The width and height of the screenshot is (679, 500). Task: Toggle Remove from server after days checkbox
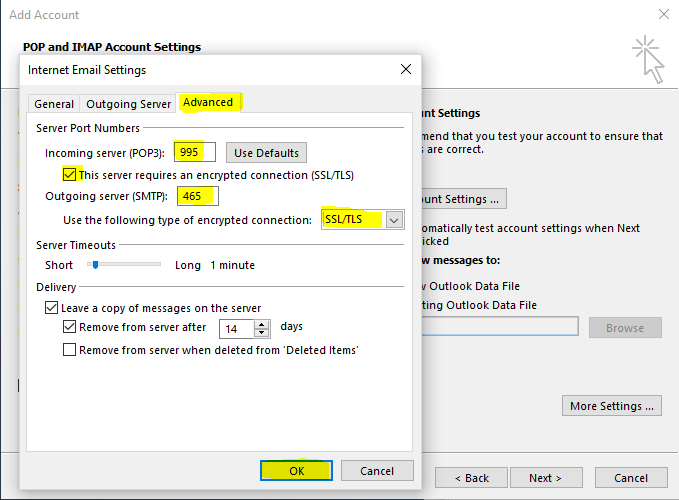coord(70,327)
